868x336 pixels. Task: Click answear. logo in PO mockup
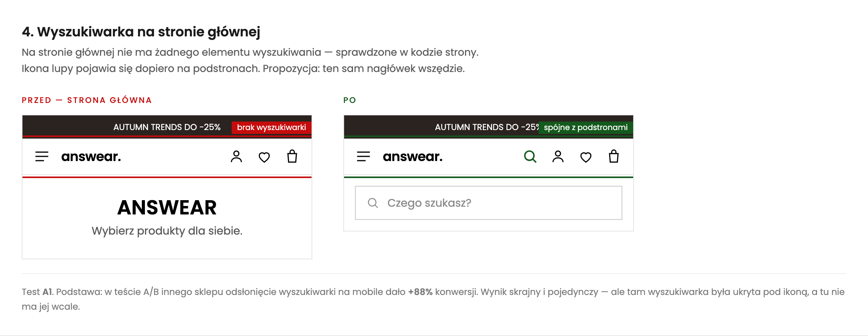coord(413,156)
